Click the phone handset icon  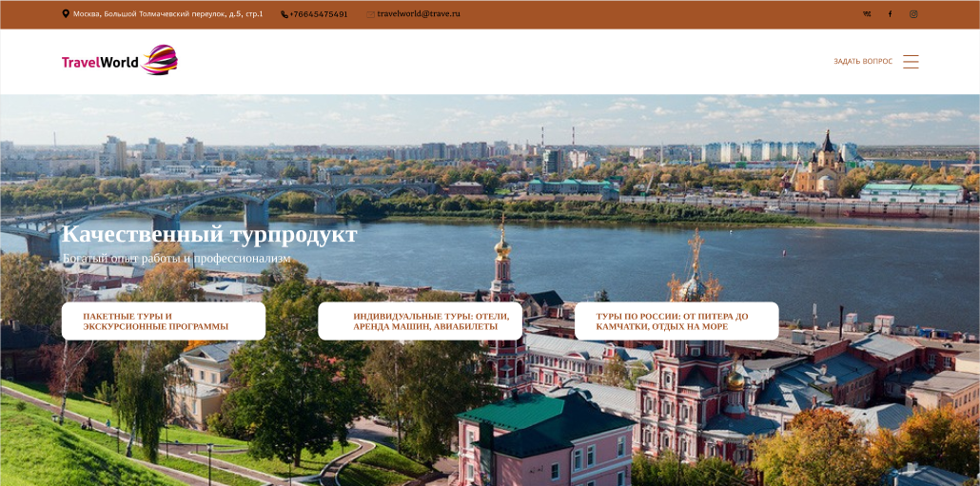[x=284, y=14]
